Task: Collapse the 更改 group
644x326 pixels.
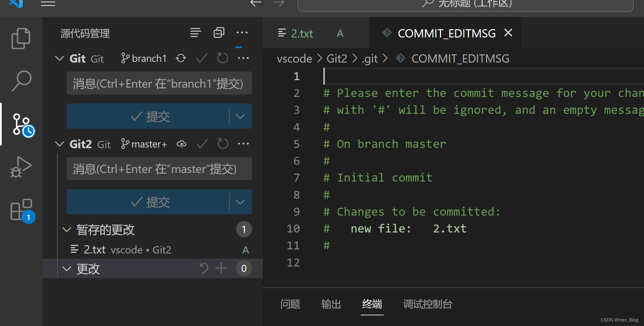Action: coord(67,269)
